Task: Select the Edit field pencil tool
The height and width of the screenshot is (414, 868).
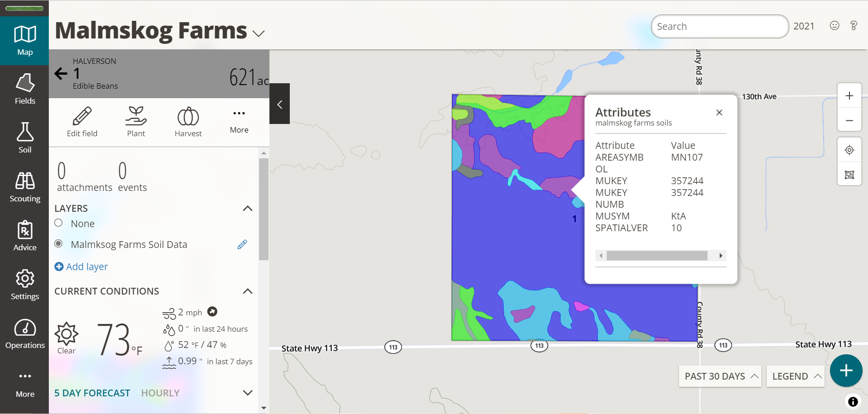Action: click(x=82, y=121)
